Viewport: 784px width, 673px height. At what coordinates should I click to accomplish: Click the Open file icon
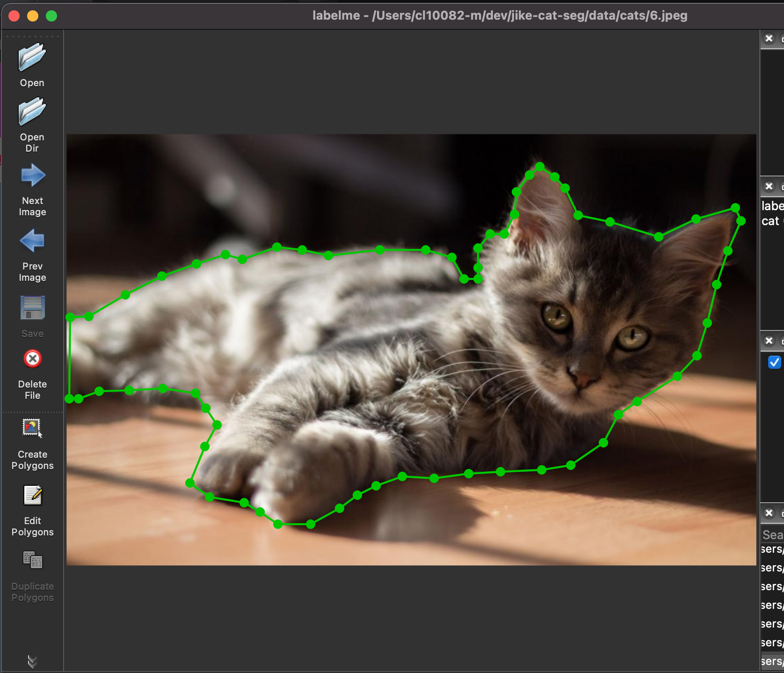click(x=32, y=59)
